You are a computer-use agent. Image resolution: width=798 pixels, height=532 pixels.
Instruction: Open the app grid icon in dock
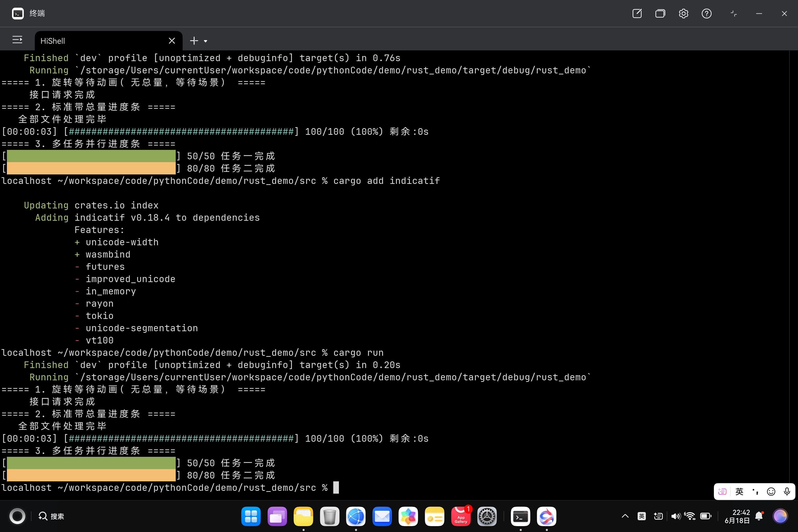pyautogui.click(x=251, y=516)
